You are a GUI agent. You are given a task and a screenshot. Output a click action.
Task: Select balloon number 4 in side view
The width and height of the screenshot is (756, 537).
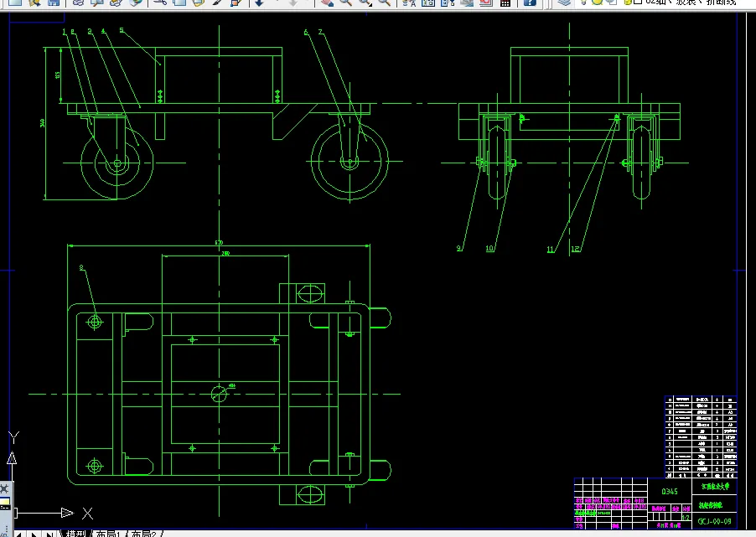[103, 31]
